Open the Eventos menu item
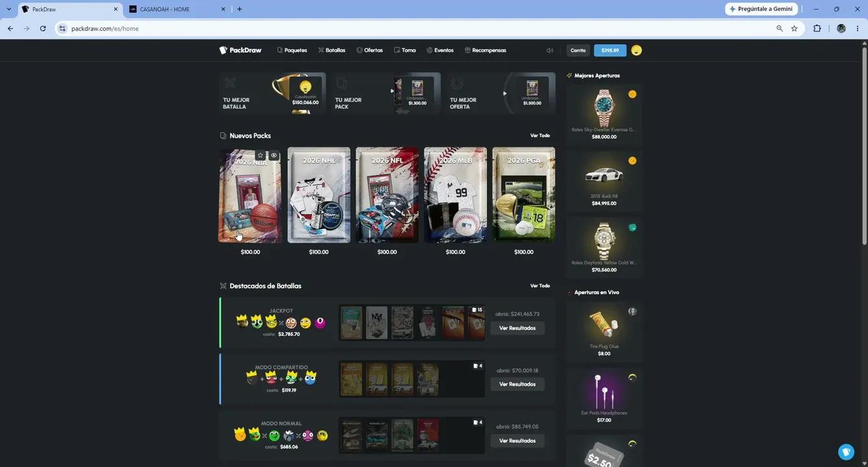The height and width of the screenshot is (467, 868). pos(440,50)
